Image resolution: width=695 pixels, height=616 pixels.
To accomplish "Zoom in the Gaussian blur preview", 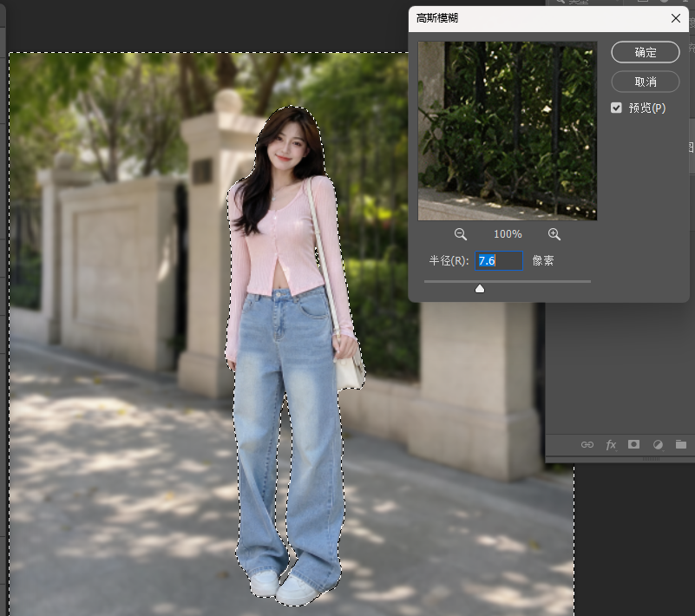I will [x=554, y=234].
